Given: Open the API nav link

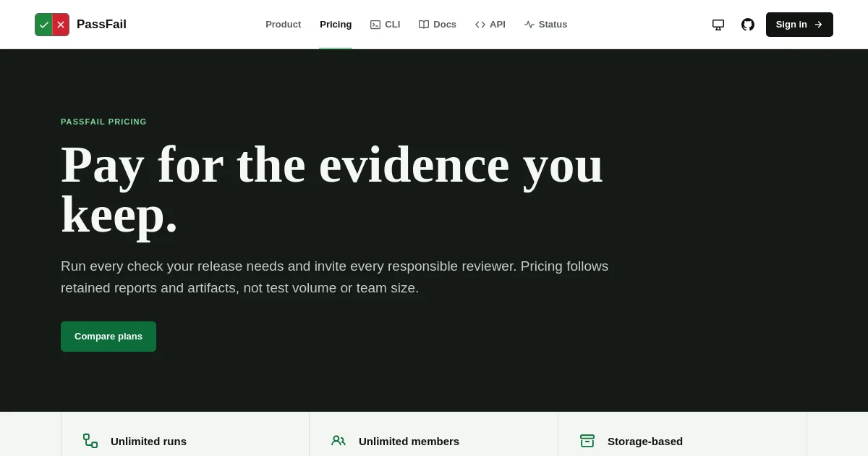Looking at the screenshot, I should point(490,25).
